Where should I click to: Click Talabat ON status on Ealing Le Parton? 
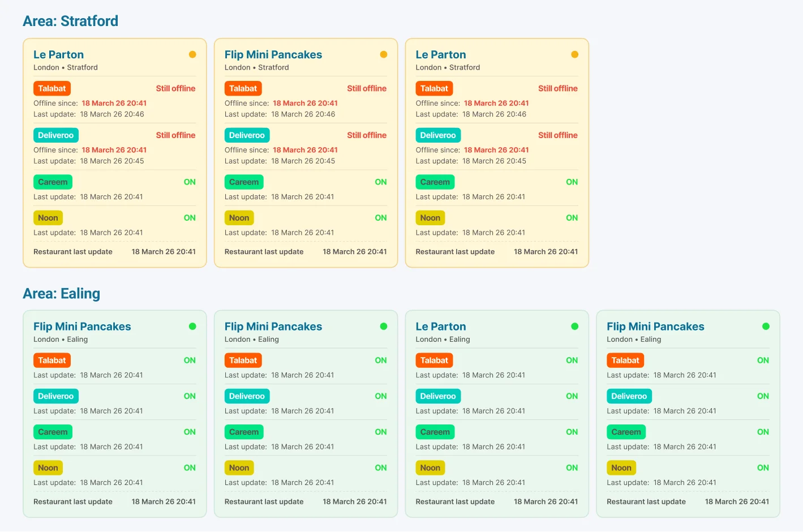click(572, 361)
